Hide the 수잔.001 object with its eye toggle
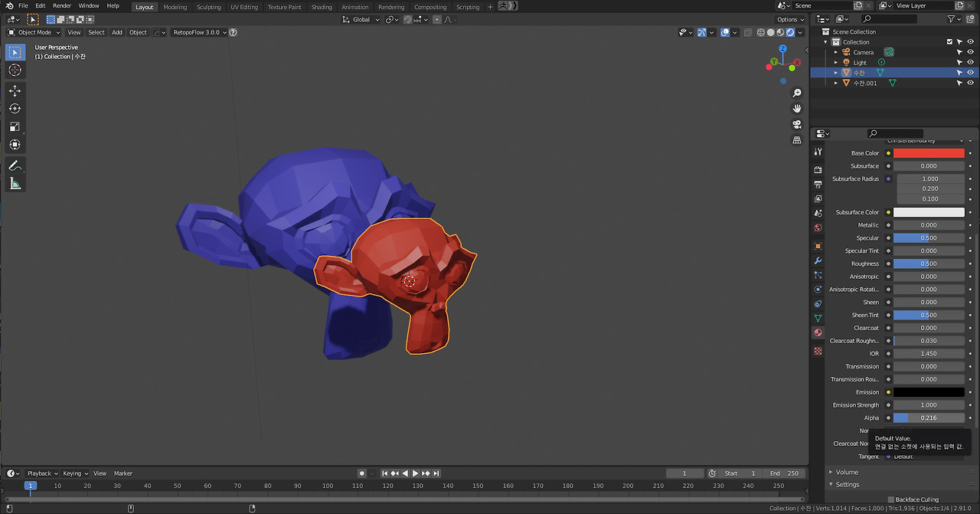Viewport: 980px width, 514px height. [x=969, y=82]
